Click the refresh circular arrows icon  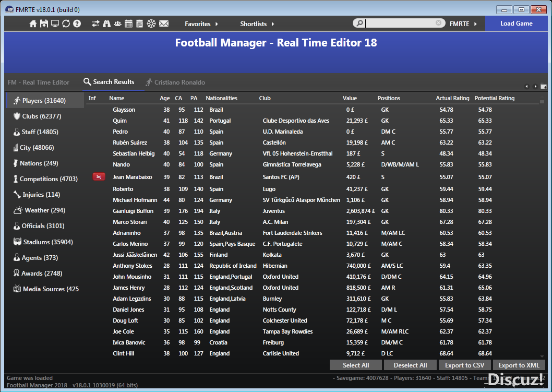(x=66, y=24)
